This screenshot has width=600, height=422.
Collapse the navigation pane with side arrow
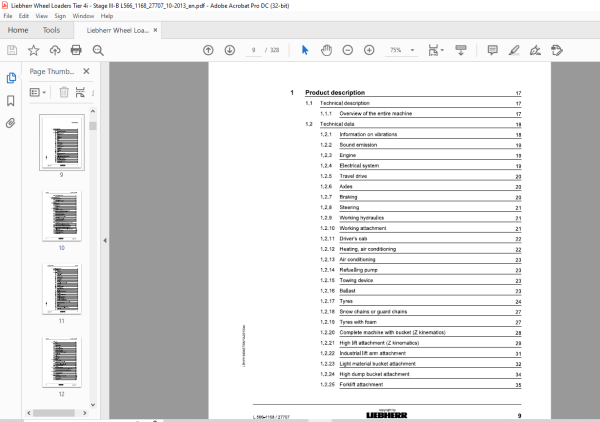click(x=105, y=241)
